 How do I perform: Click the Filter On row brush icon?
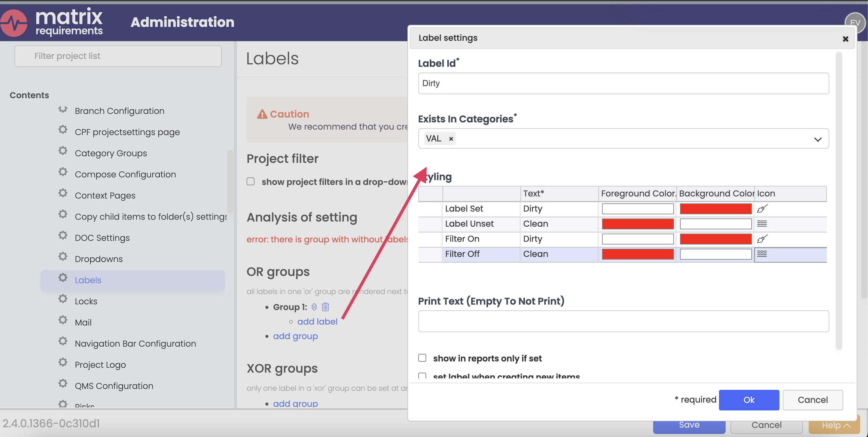pyautogui.click(x=762, y=239)
